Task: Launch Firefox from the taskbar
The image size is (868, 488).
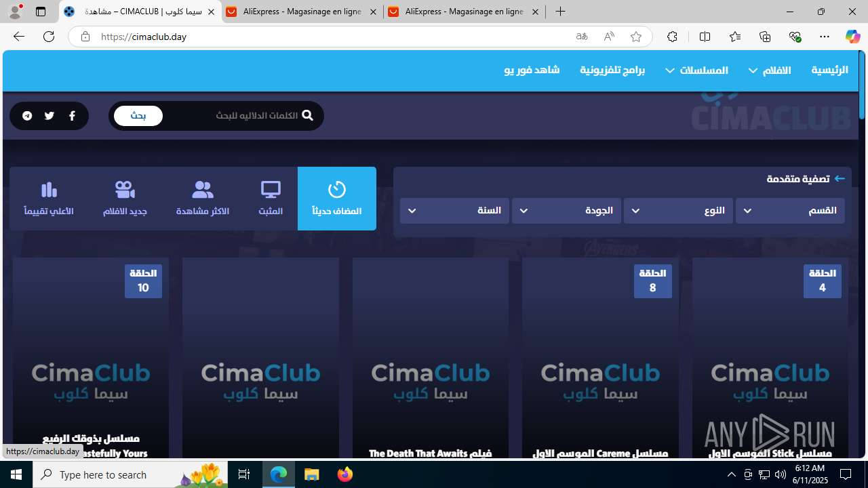Action: [x=344, y=474]
